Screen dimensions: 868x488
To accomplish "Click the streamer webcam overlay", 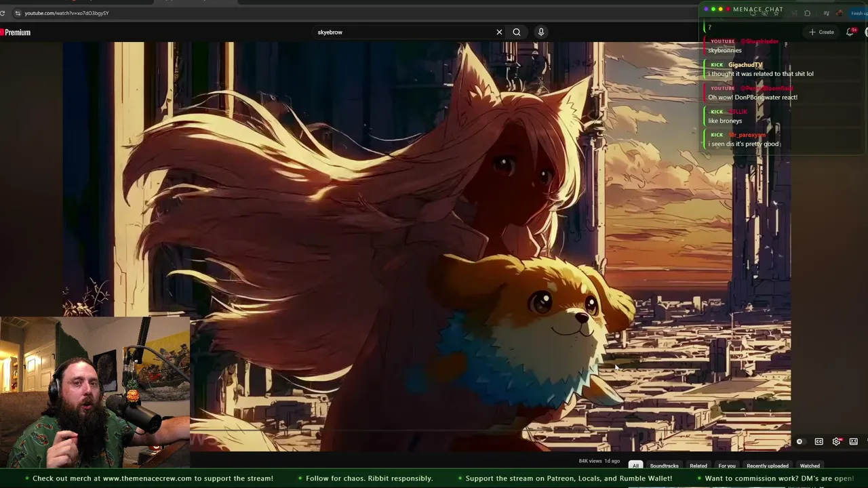I will [x=95, y=392].
